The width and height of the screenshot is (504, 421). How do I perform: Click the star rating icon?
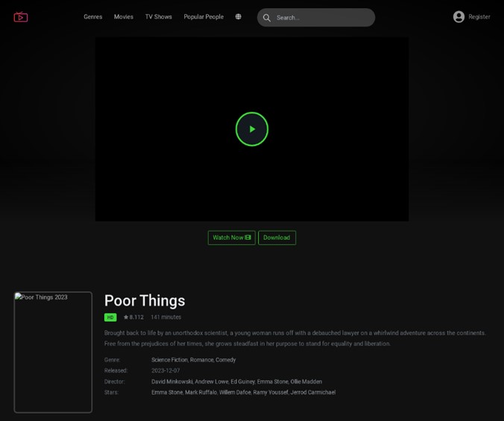pos(126,317)
